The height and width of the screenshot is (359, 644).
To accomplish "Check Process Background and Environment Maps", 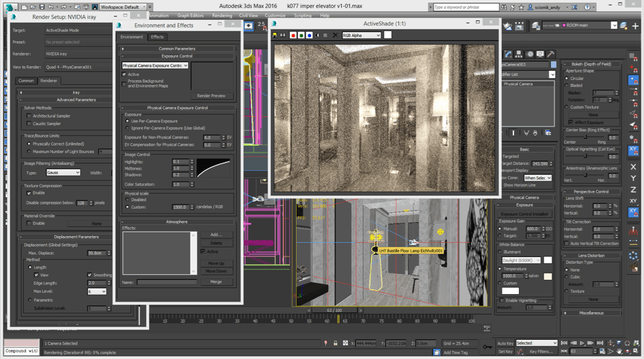I will [x=124, y=83].
